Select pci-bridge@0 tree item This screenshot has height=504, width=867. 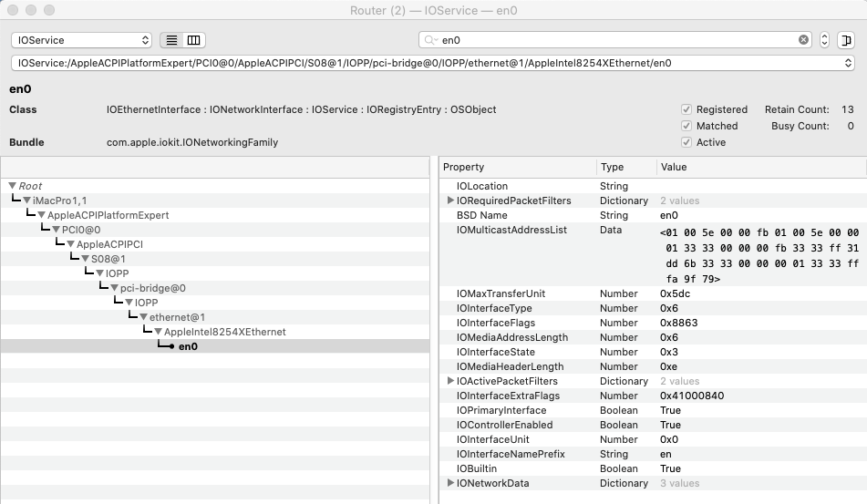pyautogui.click(x=152, y=288)
